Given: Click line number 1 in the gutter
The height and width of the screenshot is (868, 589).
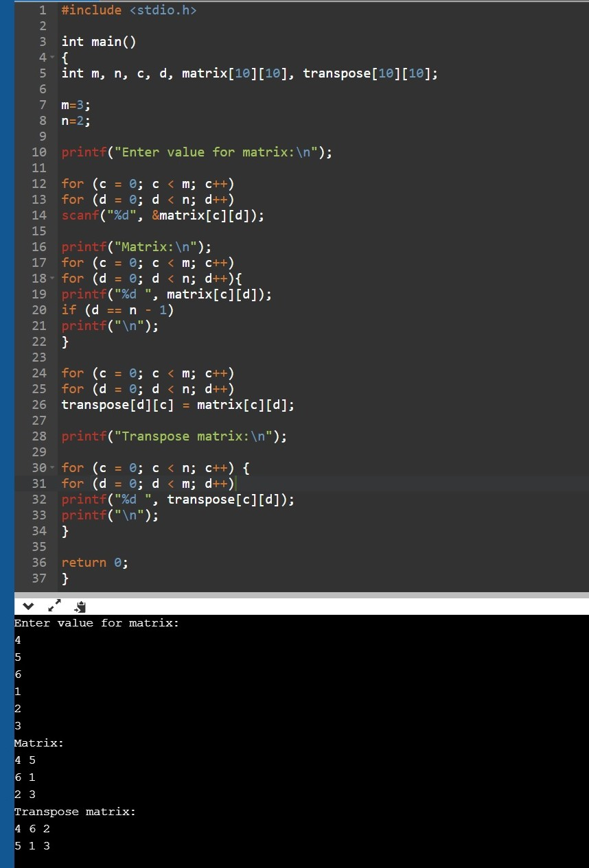Looking at the screenshot, I should (43, 10).
